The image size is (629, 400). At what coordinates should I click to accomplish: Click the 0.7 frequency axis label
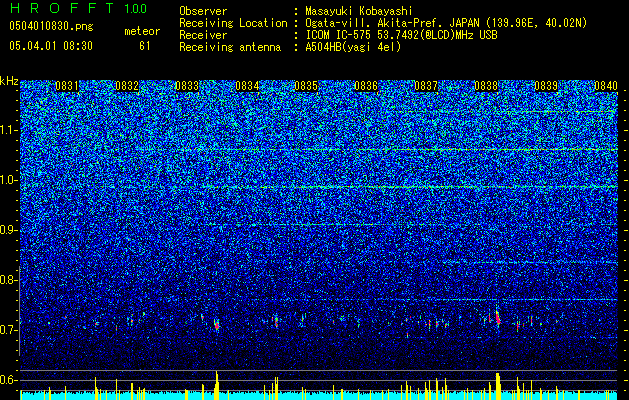(x=9, y=330)
